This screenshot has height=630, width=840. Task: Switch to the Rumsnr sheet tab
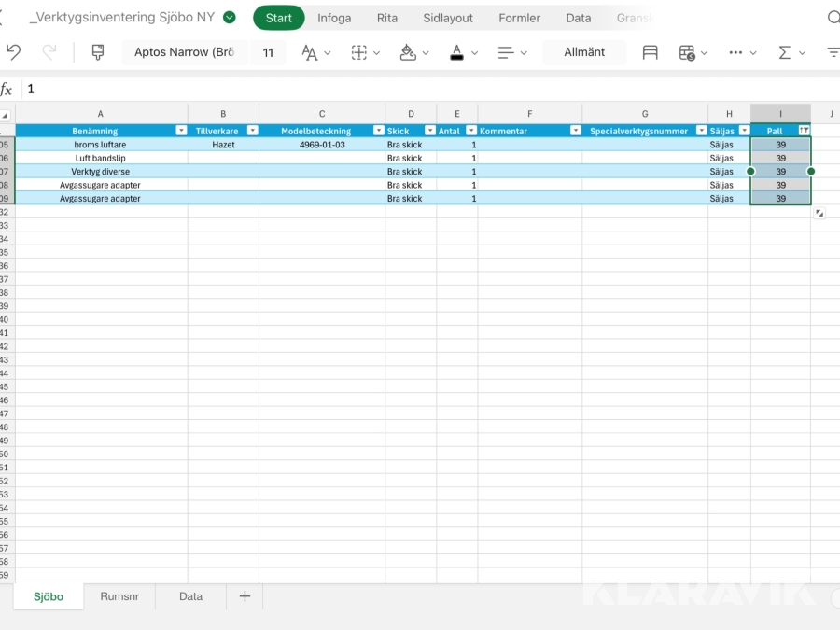(x=119, y=596)
